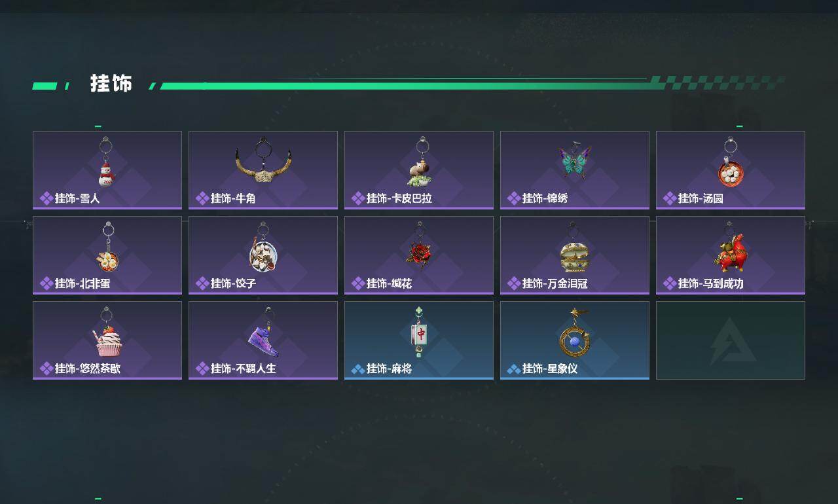Pick the red rose charm 挂饰-绒花
Viewport: 838px width, 504px height.
click(x=419, y=255)
